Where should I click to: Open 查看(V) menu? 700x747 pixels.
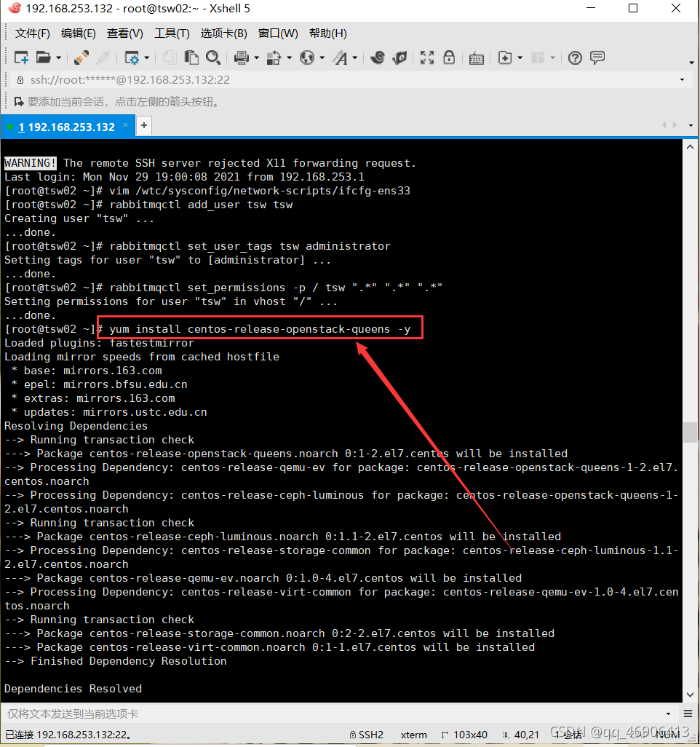pyautogui.click(x=124, y=33)
